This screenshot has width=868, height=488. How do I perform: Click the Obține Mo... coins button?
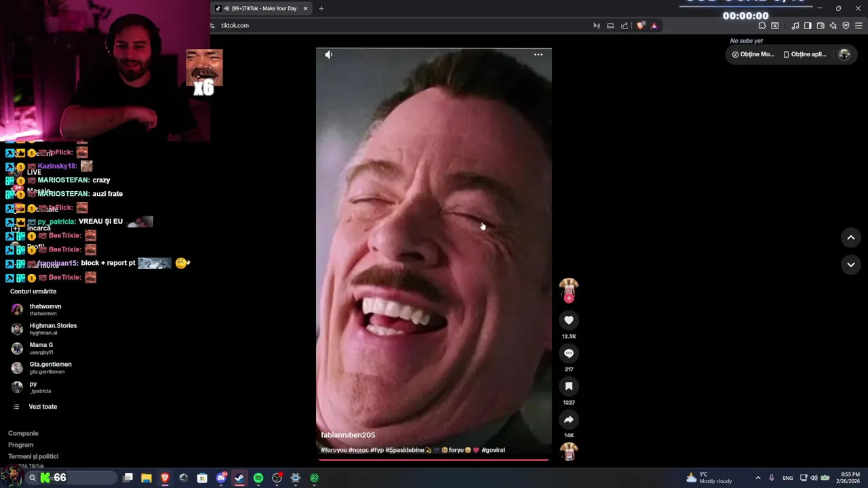pyautogui.click(x=753, y=54)
